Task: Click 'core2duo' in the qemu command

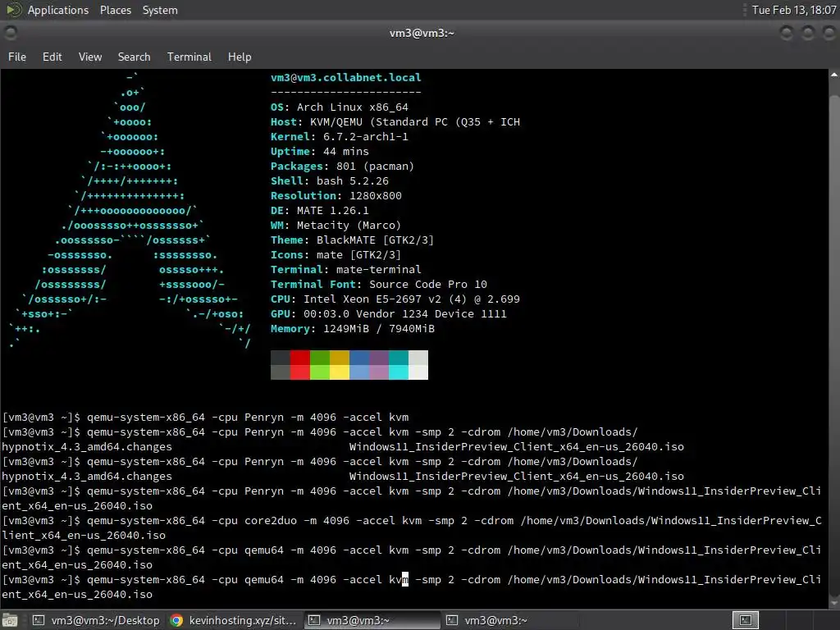Action: (271, 521)
